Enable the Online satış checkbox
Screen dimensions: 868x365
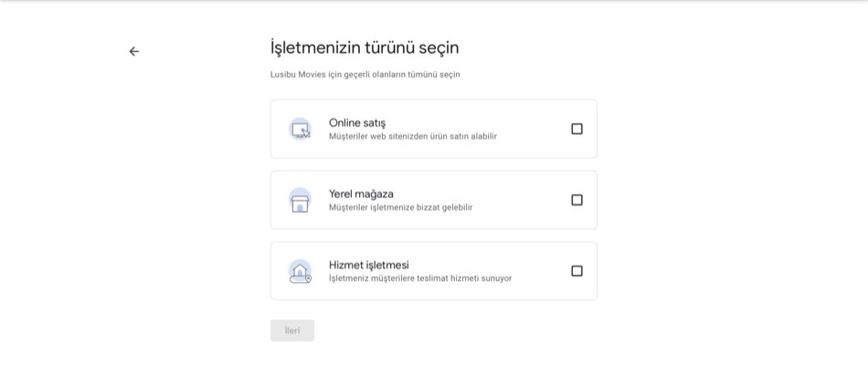tap(577, 129)
